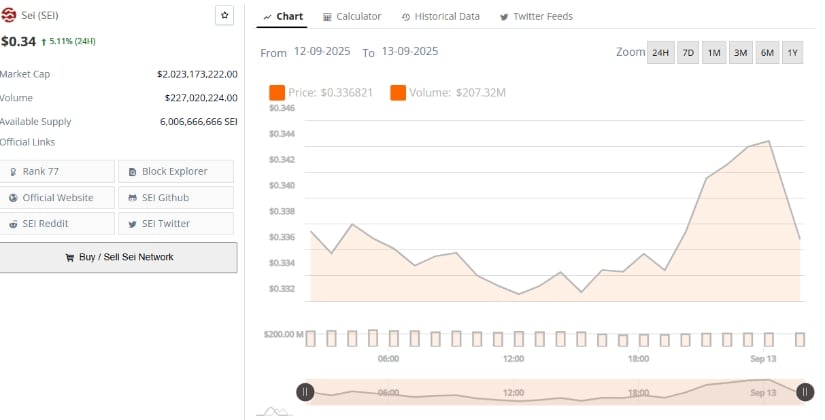Click the Twitter bird icon in Twitter Feeds tab
This screenshot has height=420, width=825.
[504, 17]
